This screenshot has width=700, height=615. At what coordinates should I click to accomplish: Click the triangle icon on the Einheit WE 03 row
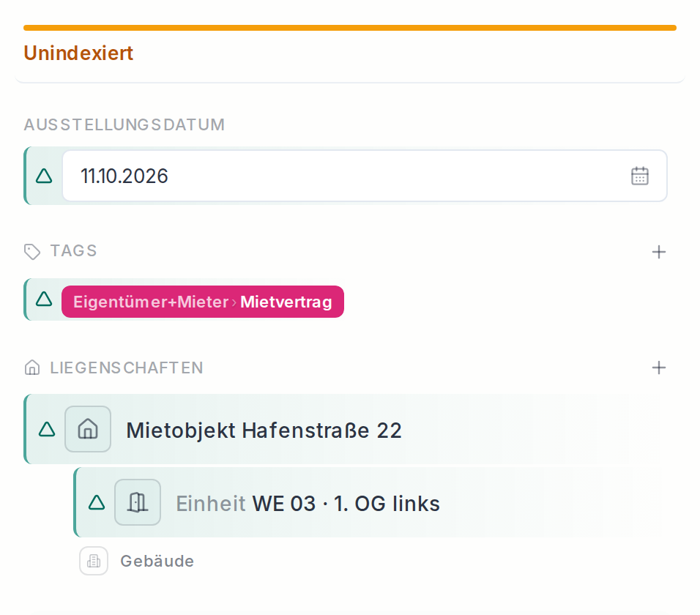tap(97, 502)
